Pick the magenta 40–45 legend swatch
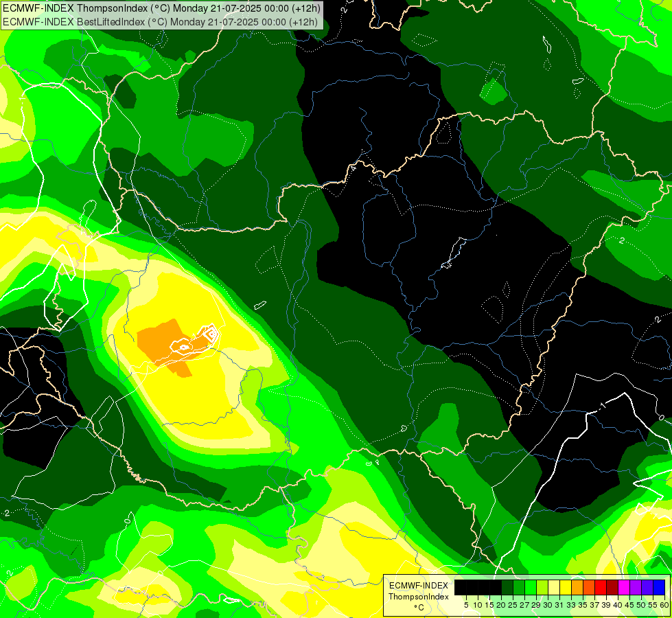Image resolution: width=672 pixels, height=618 pixels. click(624, 587)
